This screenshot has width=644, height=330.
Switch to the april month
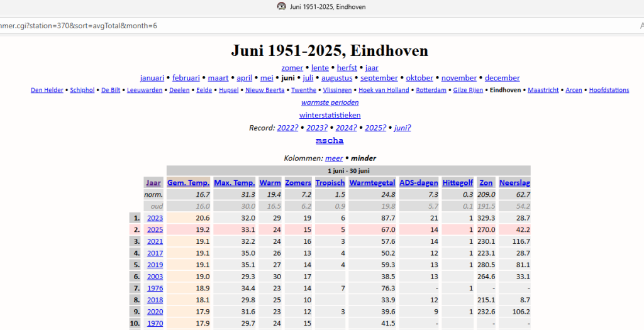tap(245, 77)
